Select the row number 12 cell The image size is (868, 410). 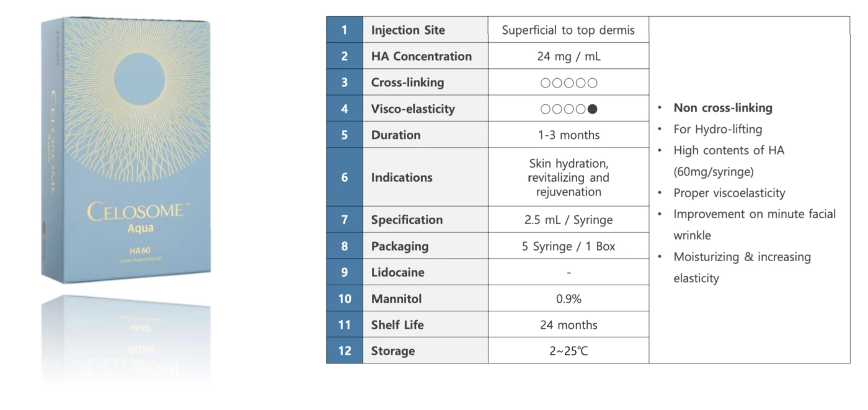point(345,351)
